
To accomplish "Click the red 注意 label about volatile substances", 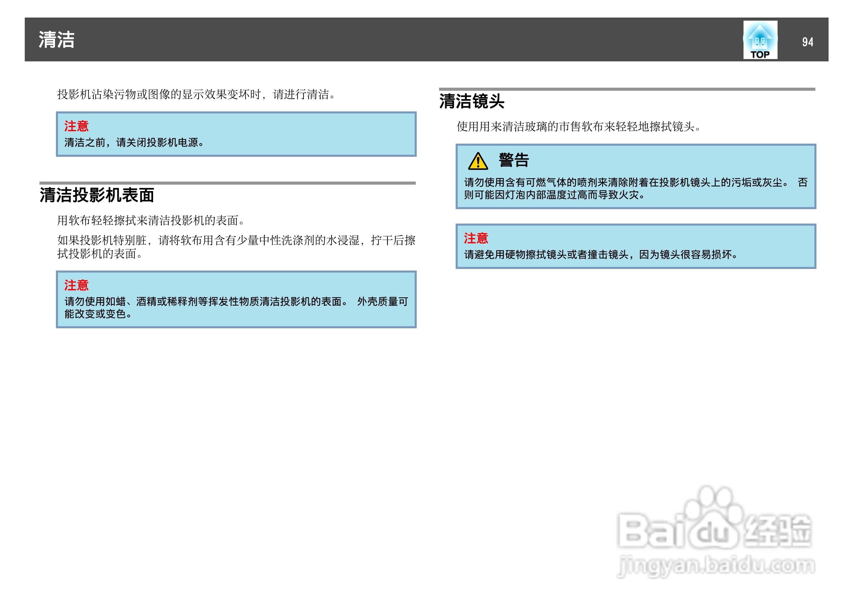I will pos(76,285).
